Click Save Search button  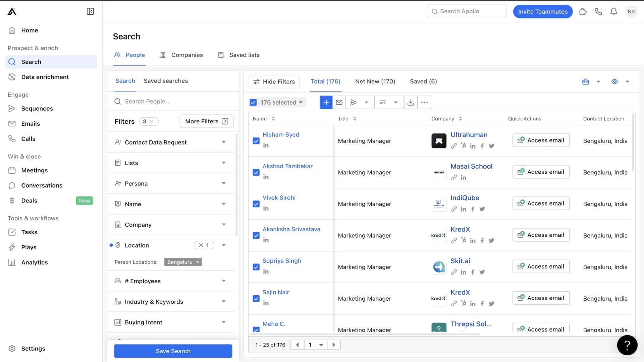[173, 351]
